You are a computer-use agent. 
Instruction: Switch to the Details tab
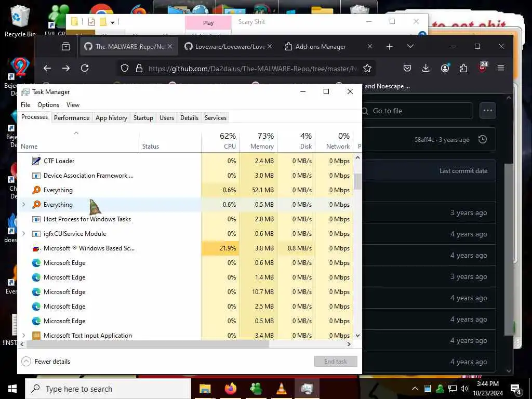pos(189,118)
